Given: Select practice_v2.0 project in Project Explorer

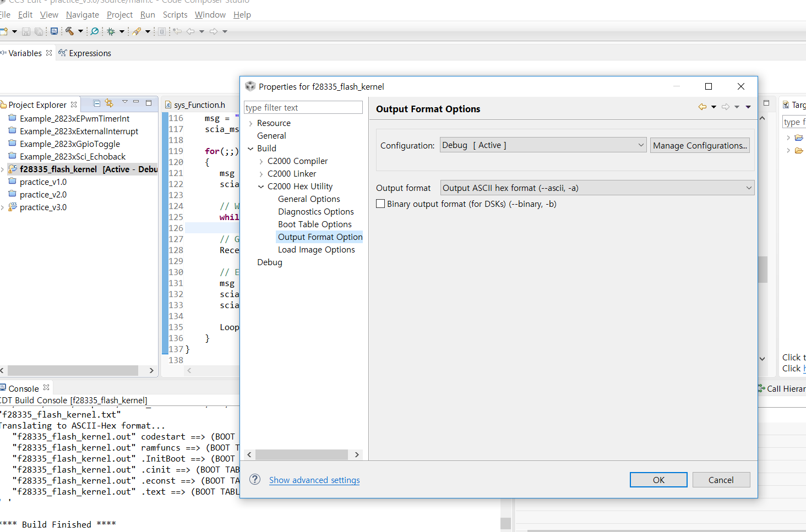Looking at the screenshot, I should [x=43, y=195].
